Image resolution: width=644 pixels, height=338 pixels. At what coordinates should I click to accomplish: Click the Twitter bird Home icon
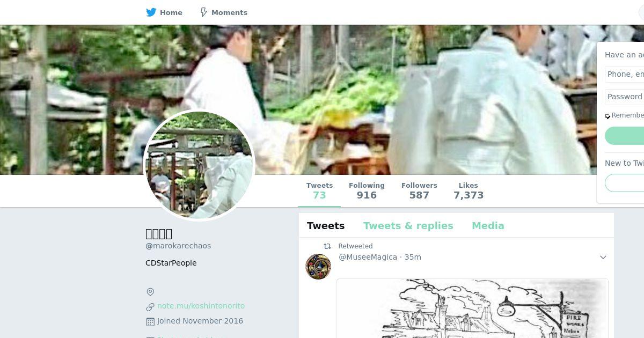(x=151, y=12)
